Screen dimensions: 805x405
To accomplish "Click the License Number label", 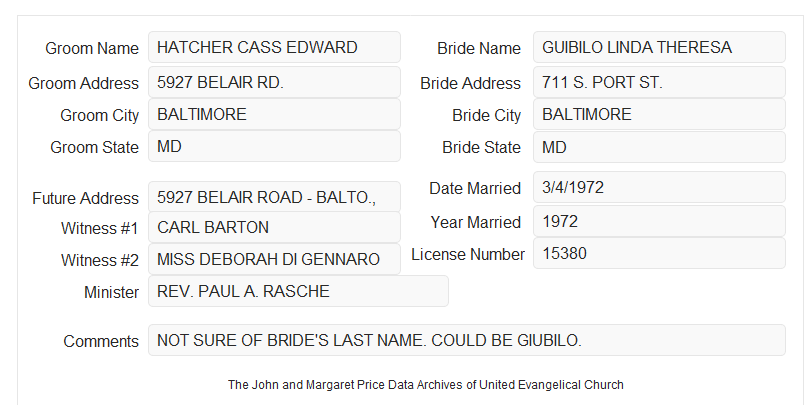I will [468, 255].
